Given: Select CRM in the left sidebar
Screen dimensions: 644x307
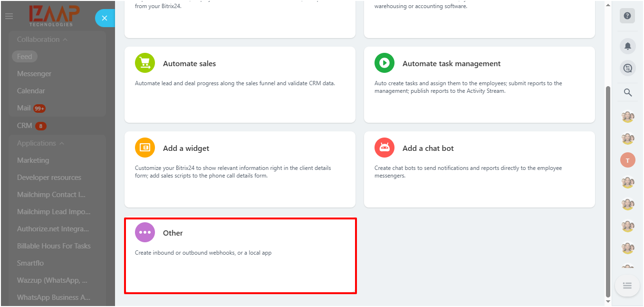Looking at the screenshot, I should 25,126.
